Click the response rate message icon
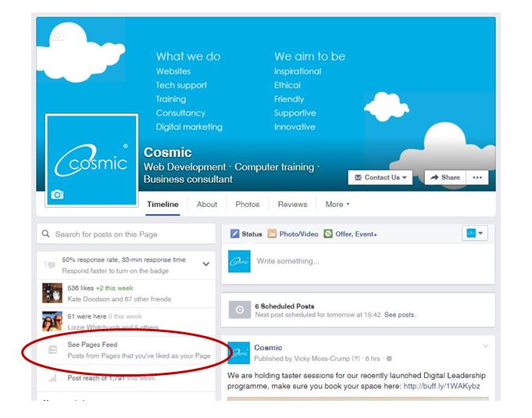The width and height of the screenshot is (532, 418). pyautogui.click(x=49, y=265)
